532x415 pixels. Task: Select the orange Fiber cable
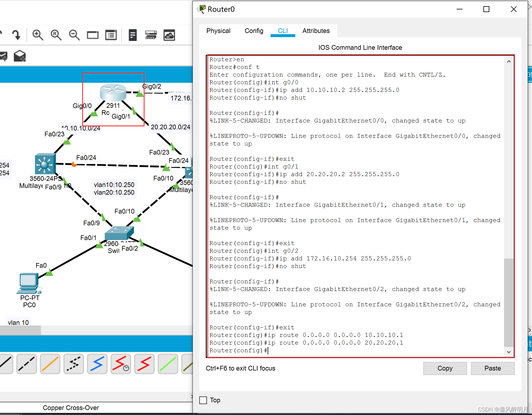click(50, 364)
